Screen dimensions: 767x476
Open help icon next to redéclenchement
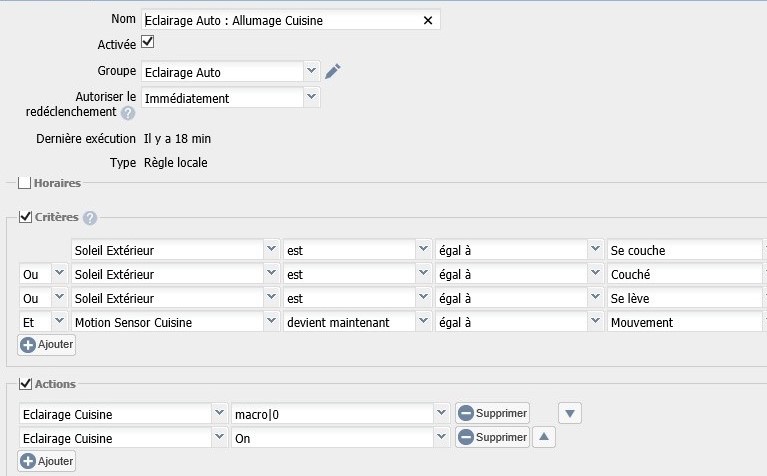(128, 113)
